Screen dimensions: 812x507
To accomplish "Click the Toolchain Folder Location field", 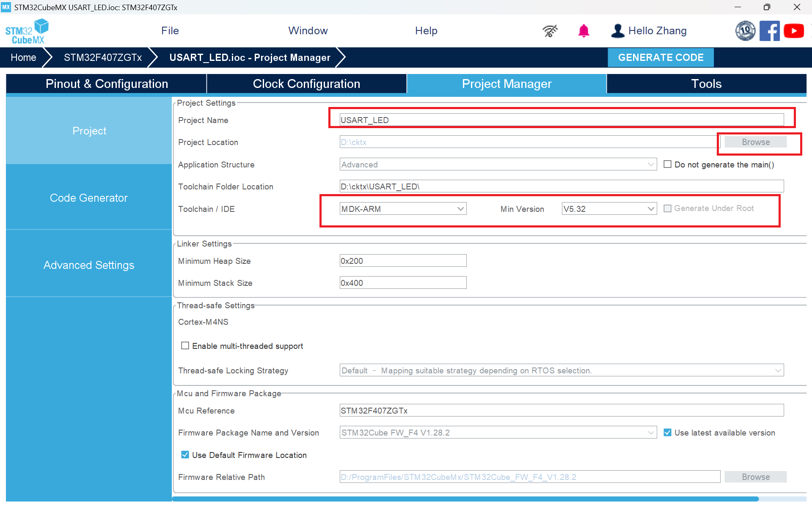I will coord(562,186).
